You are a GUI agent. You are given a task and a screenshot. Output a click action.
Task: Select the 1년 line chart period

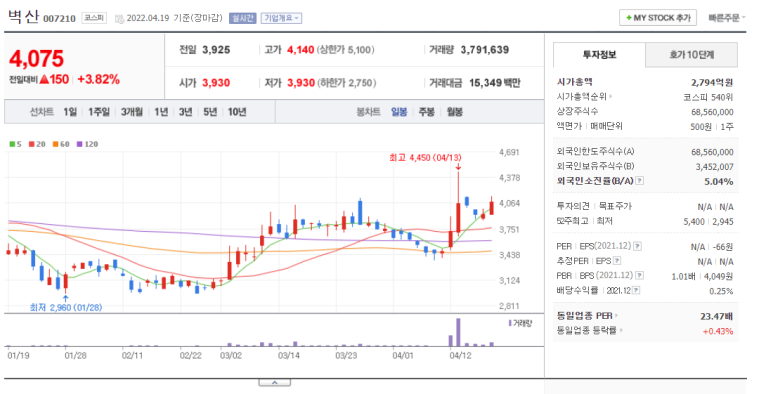click(x=161, y=112)
